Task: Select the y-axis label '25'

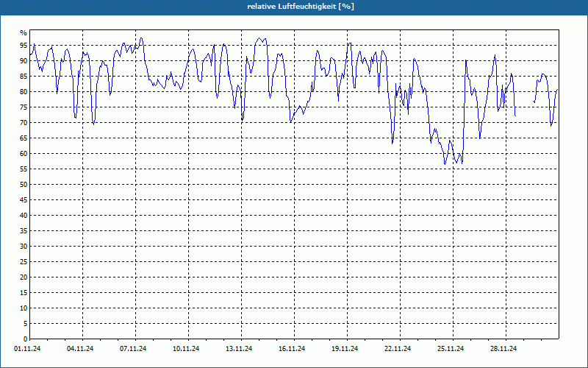Action: point(24,262)
